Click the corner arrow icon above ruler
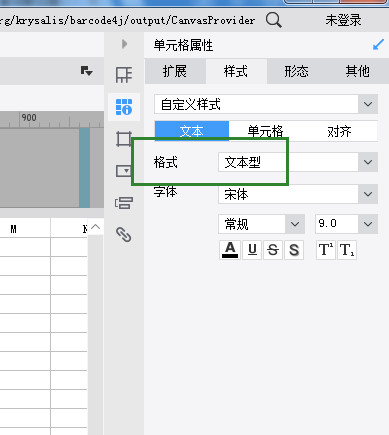Viewport: 389px width, 435px height. [x=87, y=71]
